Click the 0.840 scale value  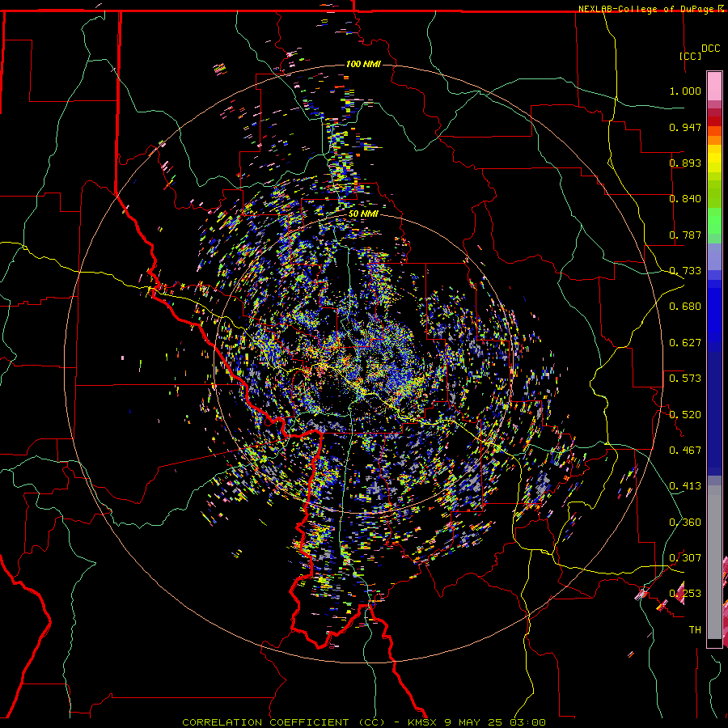pos(685,199)
